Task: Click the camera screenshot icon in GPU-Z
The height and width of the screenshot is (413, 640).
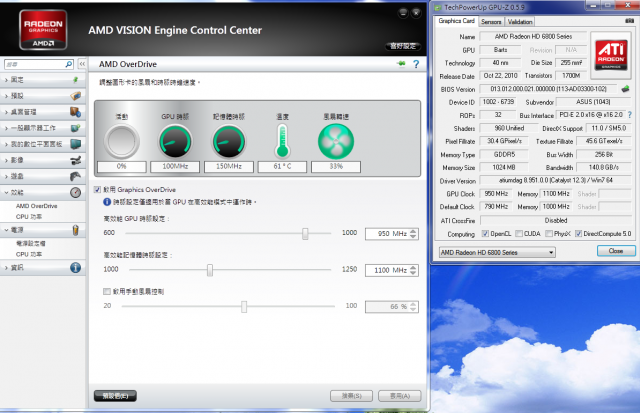Action: [x=629, y=20]
